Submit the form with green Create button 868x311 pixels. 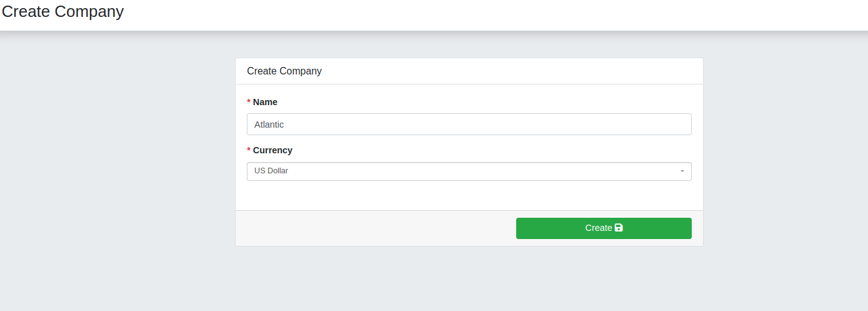pyautogui.click(x=604, y=228)
